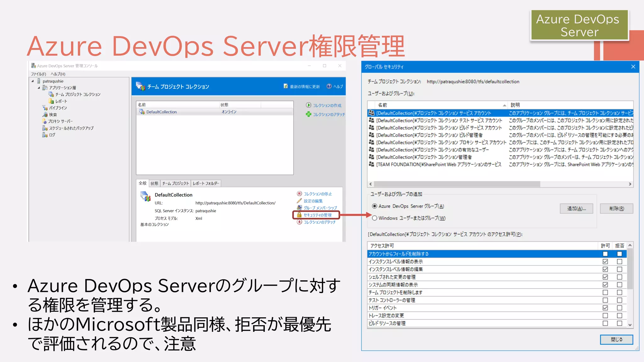Viewport: 644px width, 362px height.
Task: Click group icon of SharePoint Web アプリケーションのサービス
Action: click(371, 164)
